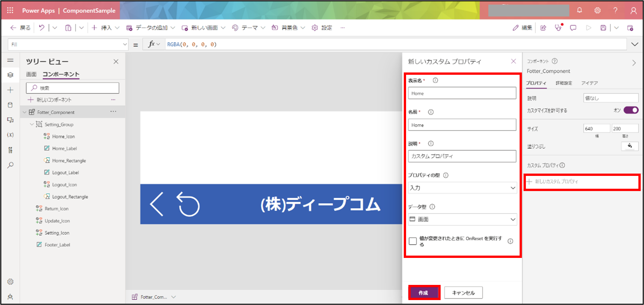This screenshot has width=644, height=305.
Task: Select Logout_Rectangle in tree view
Action: pyautogui.click(x=70, y=197)
